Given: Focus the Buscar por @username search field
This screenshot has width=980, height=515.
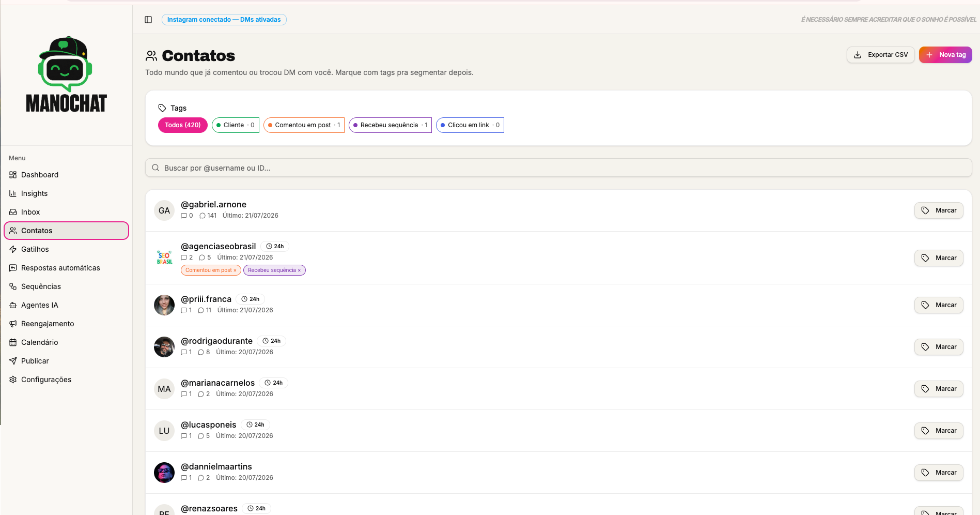Looking at the screenshot, I should (558, 168).
